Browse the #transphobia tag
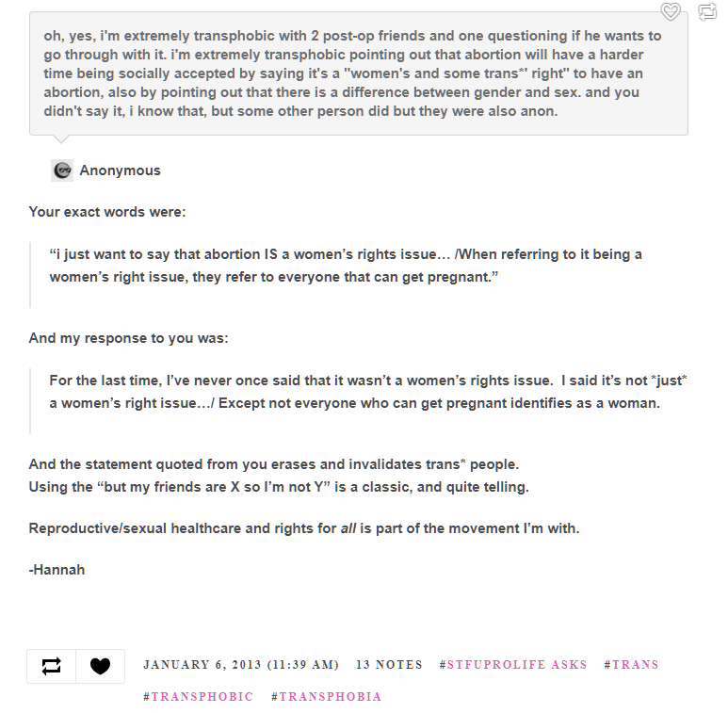The width and height of the screenshot is (728, 713). [x=326, y=697]
